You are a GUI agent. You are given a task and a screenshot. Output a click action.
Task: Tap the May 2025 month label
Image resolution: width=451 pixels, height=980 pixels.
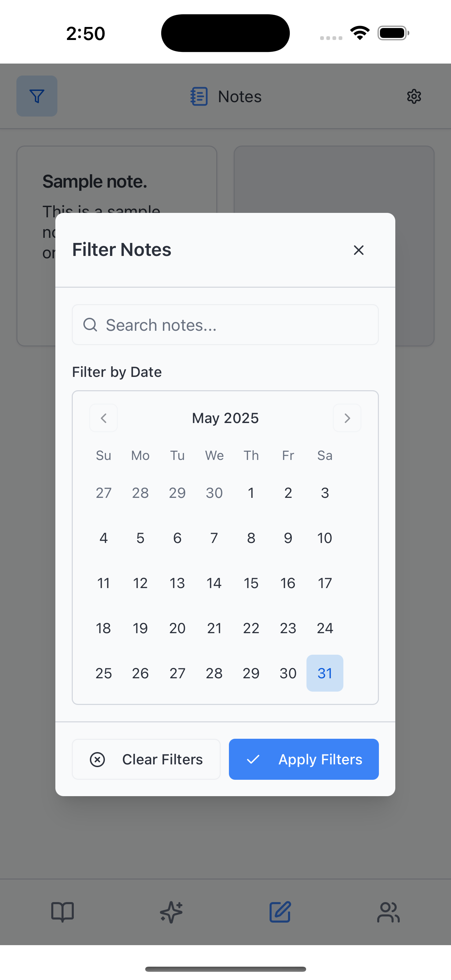pyautogui.click(x=225, y=418)
